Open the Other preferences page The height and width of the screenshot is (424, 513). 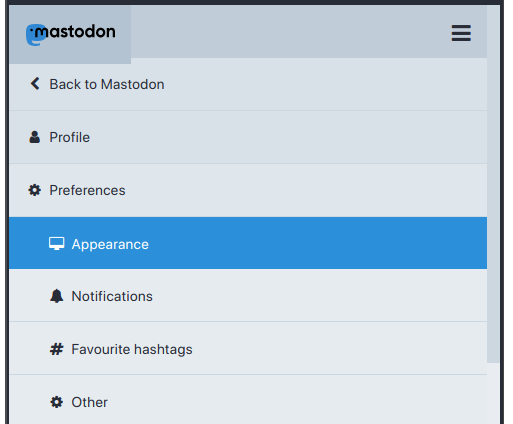[248, 401]
